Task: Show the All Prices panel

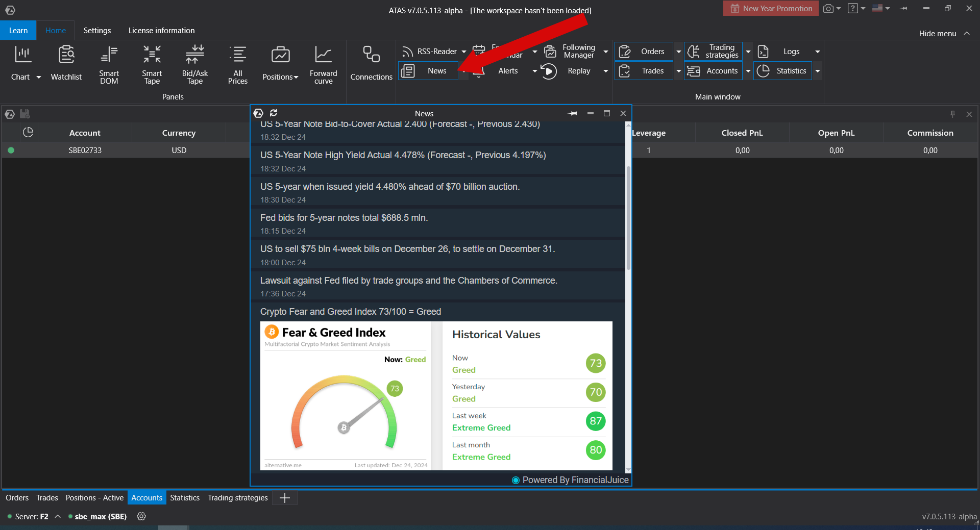Action: pyautogui.click(x=238, y=64)
